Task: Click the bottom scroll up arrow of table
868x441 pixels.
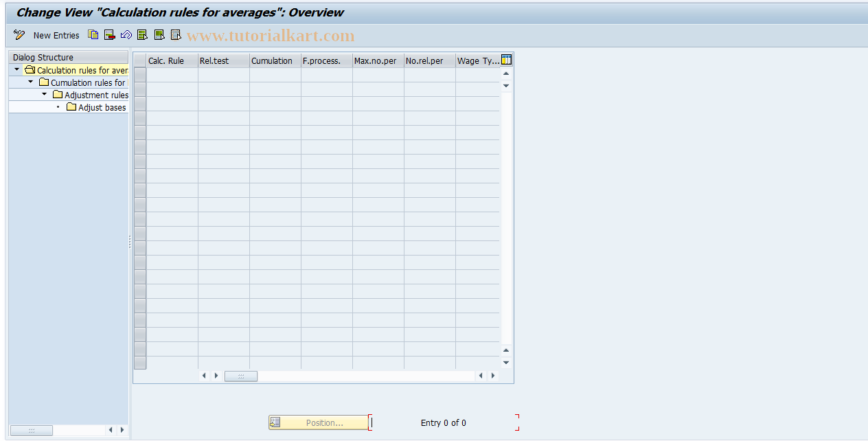Action: [506, 350]
